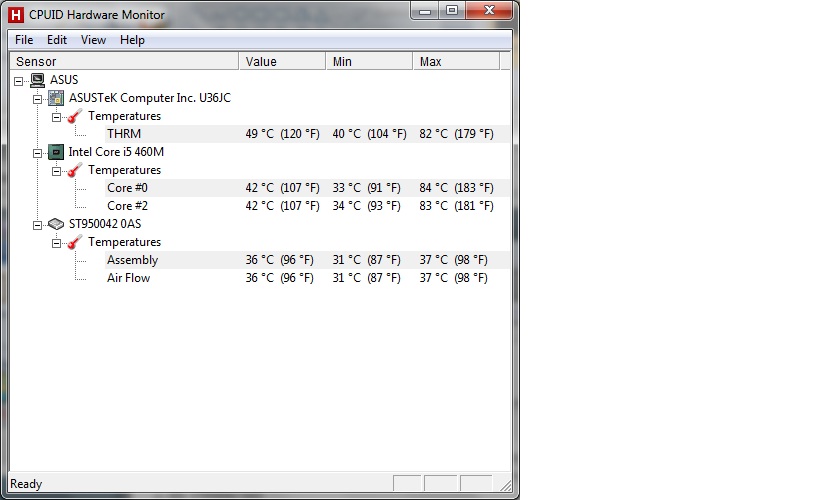Select the Core #2 sensor row

pyautogui.click(x=307, y=206)
